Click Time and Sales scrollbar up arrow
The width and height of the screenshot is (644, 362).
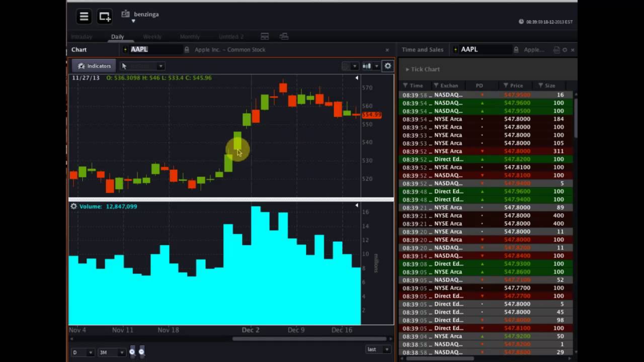[576, 94]
